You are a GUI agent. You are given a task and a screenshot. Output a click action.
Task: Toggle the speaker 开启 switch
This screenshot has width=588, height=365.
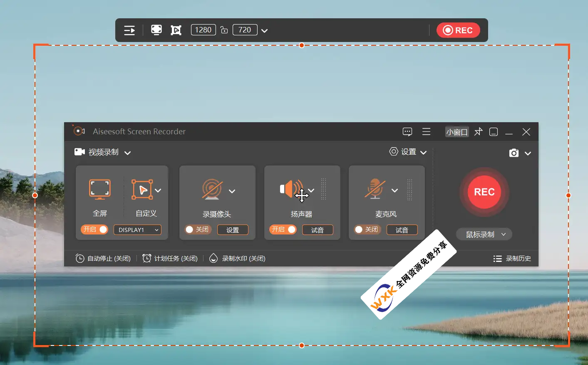coord(283,229)
